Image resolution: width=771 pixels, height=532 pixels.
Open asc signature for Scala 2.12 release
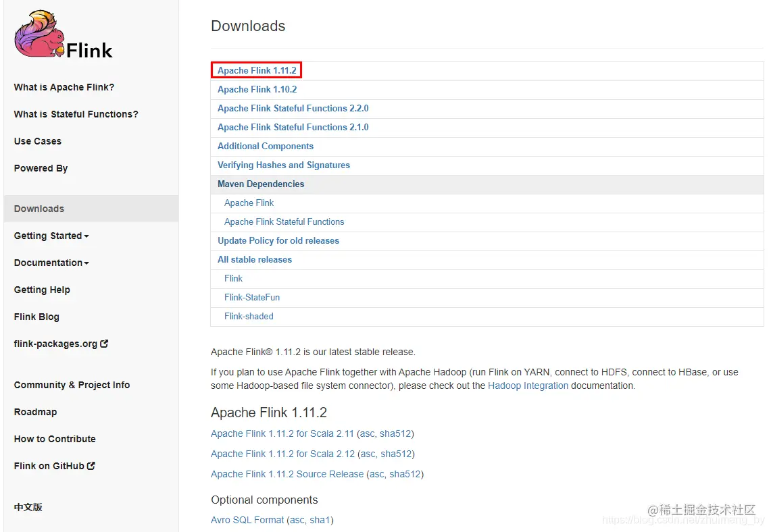tap(368, 454)
